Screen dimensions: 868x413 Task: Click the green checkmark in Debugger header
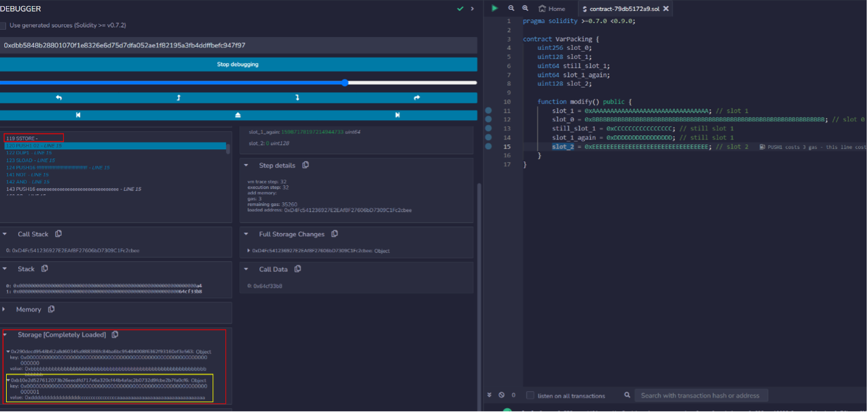[x=460, y=9]
